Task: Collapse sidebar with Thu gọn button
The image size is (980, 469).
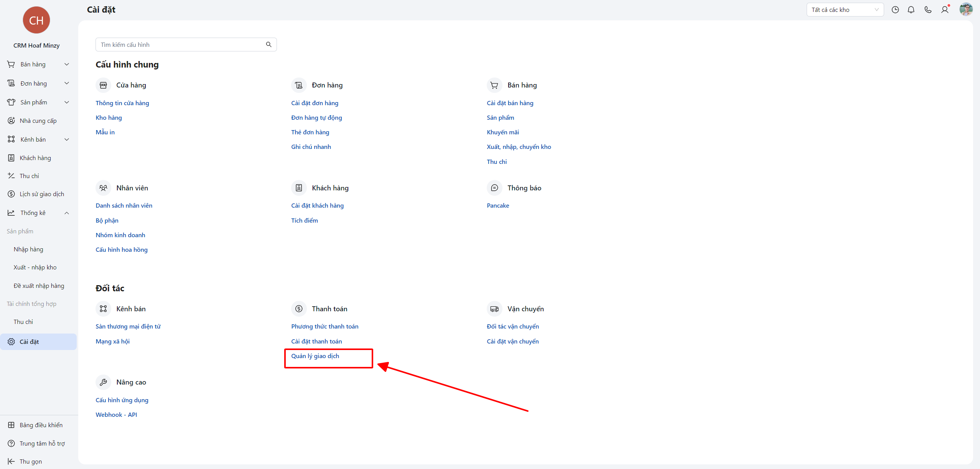Action: (31, 461)
